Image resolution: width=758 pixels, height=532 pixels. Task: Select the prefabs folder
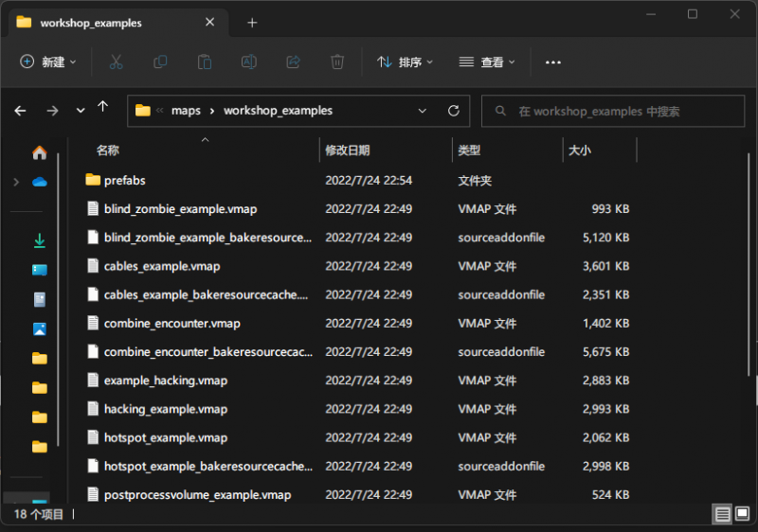coord(125,181)
